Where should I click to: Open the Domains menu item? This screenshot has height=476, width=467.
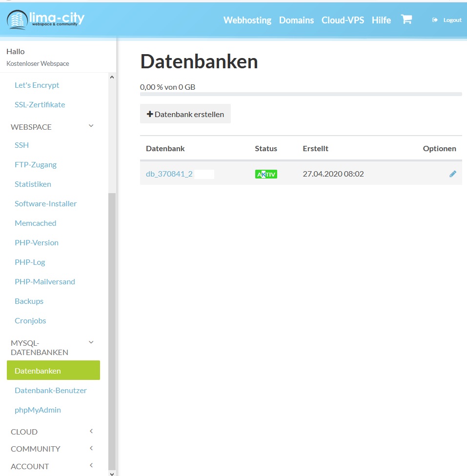(296, 20)
